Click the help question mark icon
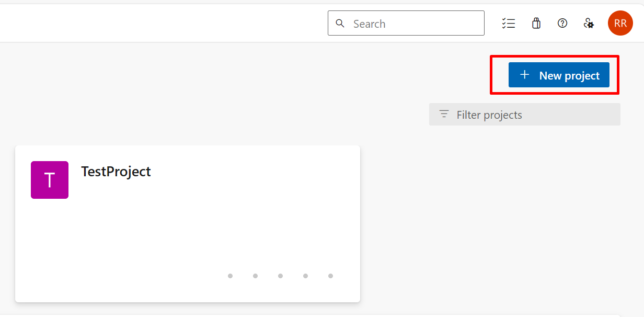This screenshot has width=644, height=317. coord(562,24)
